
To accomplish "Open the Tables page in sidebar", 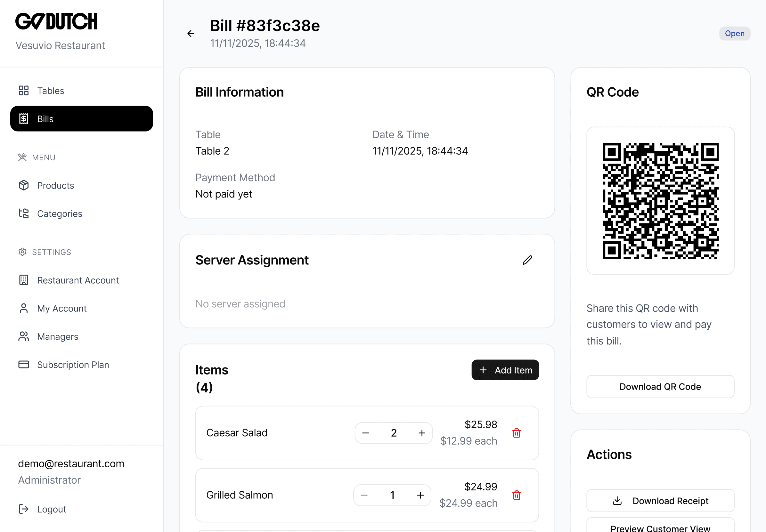I will coord(50,91).
